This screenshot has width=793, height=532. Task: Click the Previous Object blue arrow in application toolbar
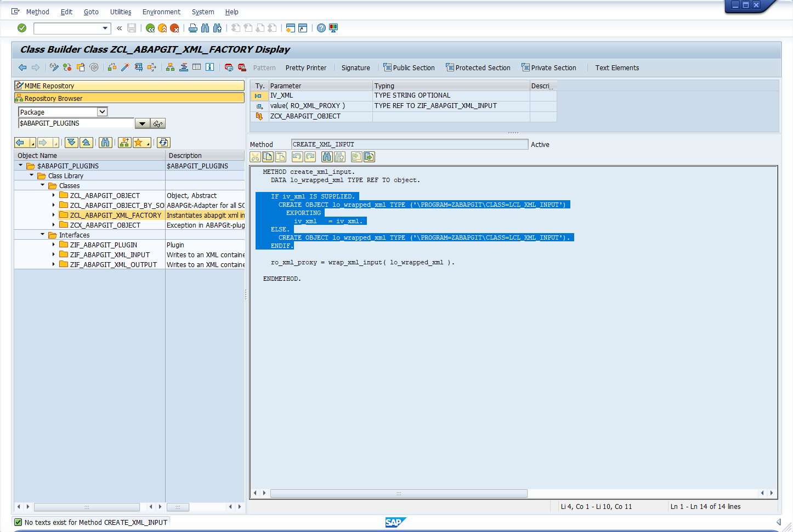[22, 67]
